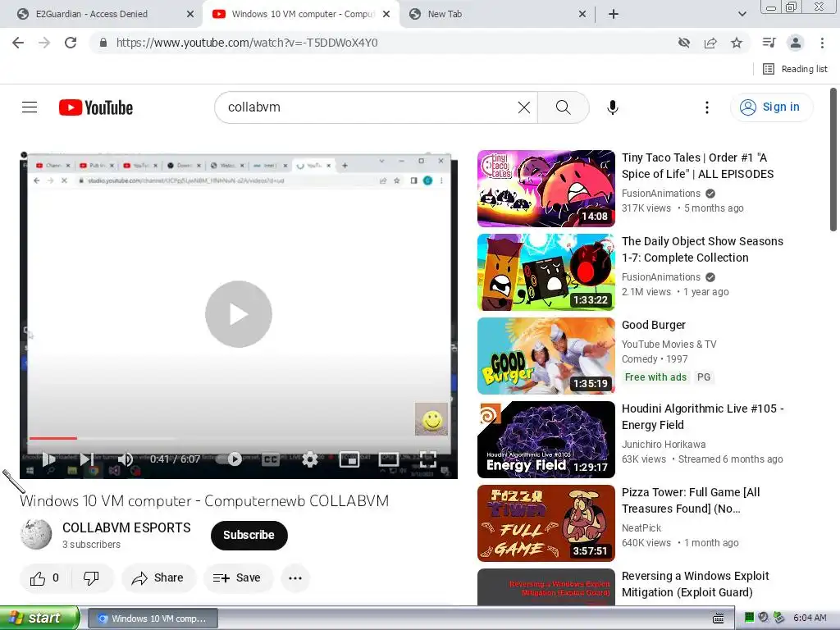Open the COLLABVM ESPORTS channel
The height and width of the screenshot is (630, 840).
click(126, 527)
